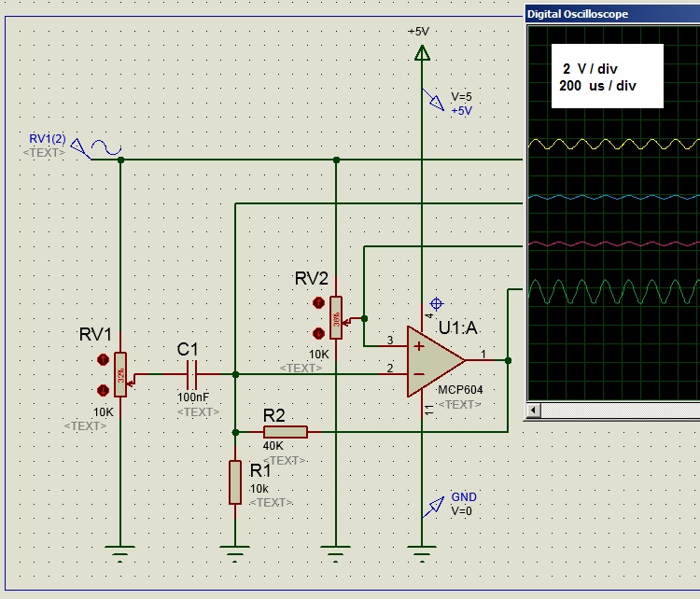Click the Digital Oscilloscope title bar
Screen dimensions: 700x599
point(611,14)
